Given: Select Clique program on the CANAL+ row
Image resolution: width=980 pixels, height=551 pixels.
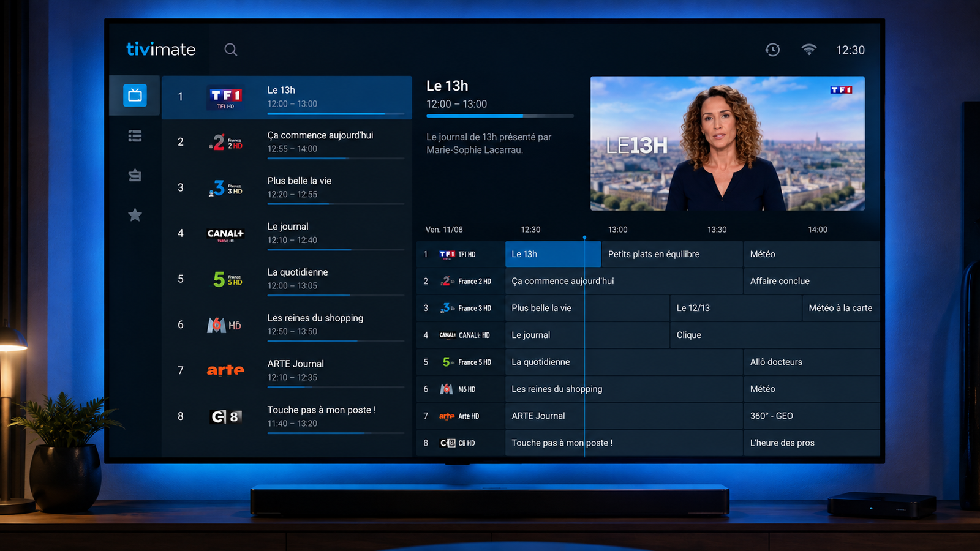Looking at the screenshot, I should coord(775,335).
